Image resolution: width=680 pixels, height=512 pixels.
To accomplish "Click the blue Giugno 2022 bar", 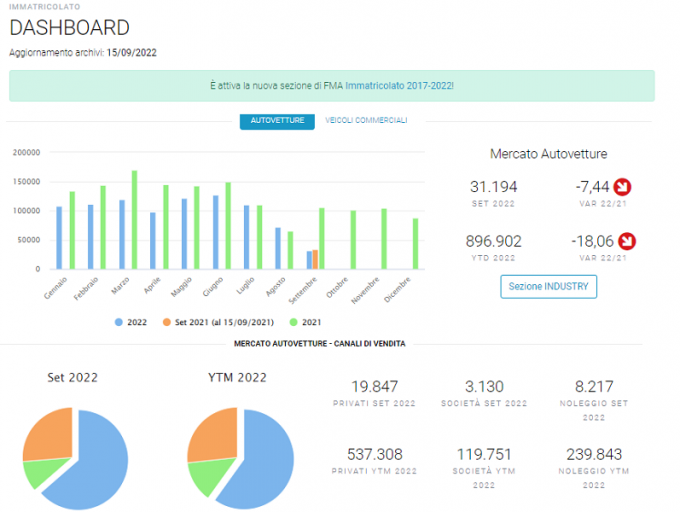I will 216,232.
